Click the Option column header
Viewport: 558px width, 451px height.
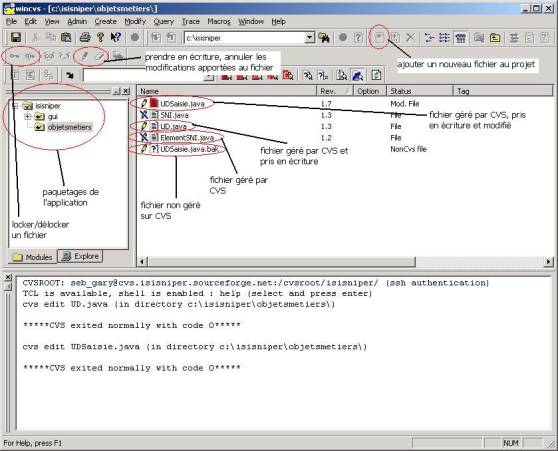coord(369,91)
